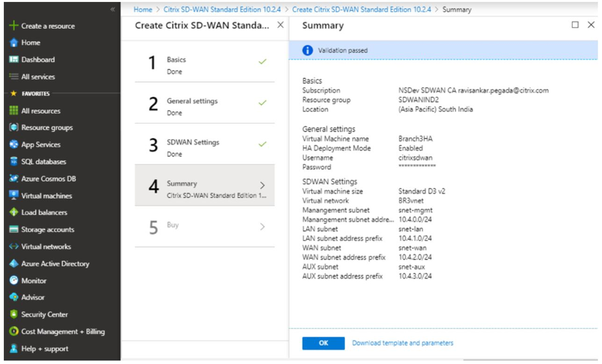This screenshot has width=602, height=364.
Task: Open Virtual machines menu label
Action: (x=46, y=195)
